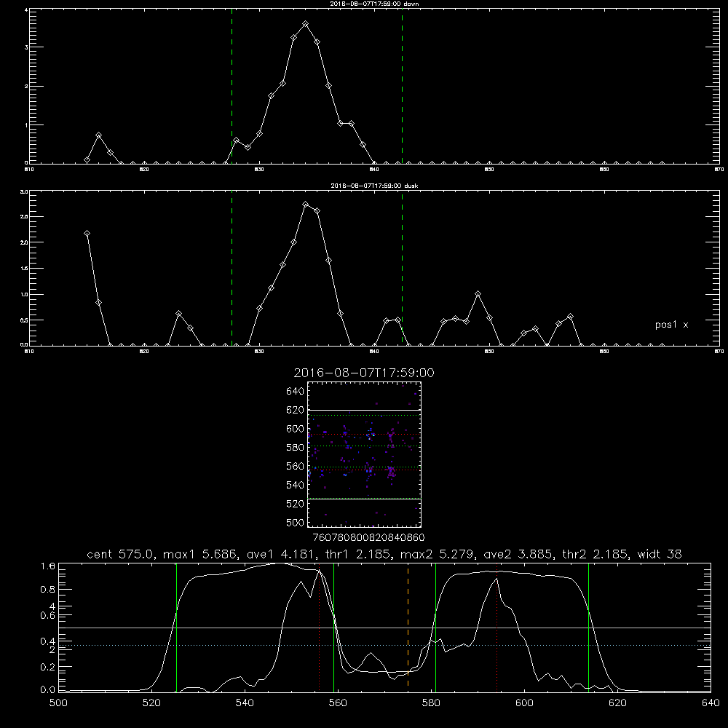Click the x-axis tick labels under the image
This screenshot has height=728, width=728.
point(368,538)
